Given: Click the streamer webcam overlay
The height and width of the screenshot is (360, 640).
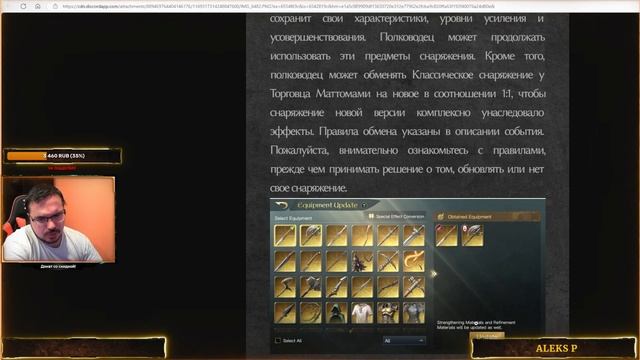Looking at the screenshot, I should pyautogui.click(x=59, y=219).
